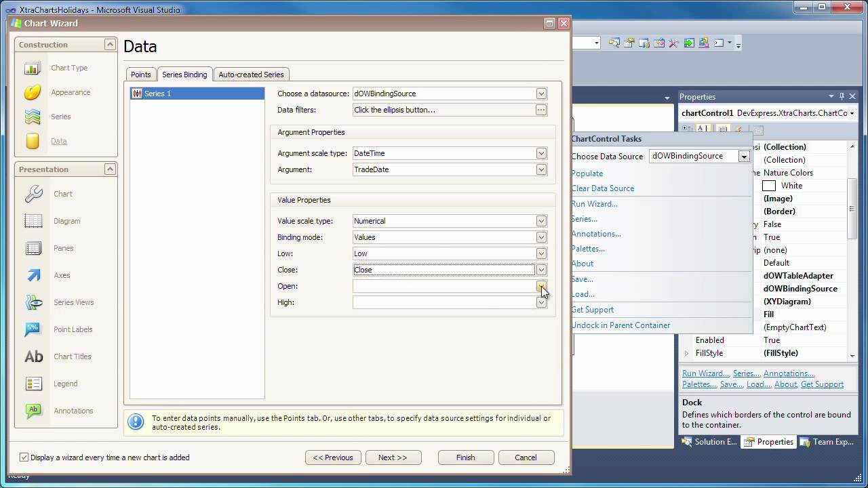Click the Command Window toolbar icon
The width and height of the screenshot is (868, 488).
(x=719, y=43)
